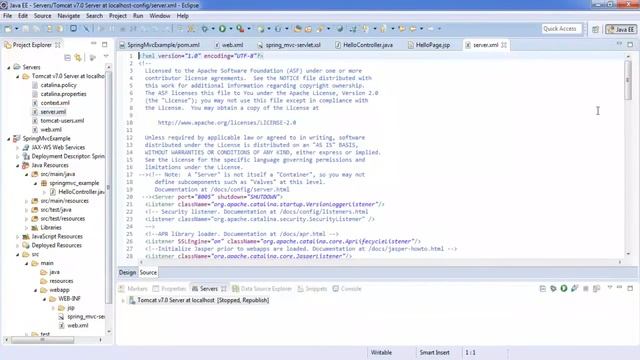Switch to the web.xml editor tab
This screenshot has height=360, width=640.
[229, 45]
